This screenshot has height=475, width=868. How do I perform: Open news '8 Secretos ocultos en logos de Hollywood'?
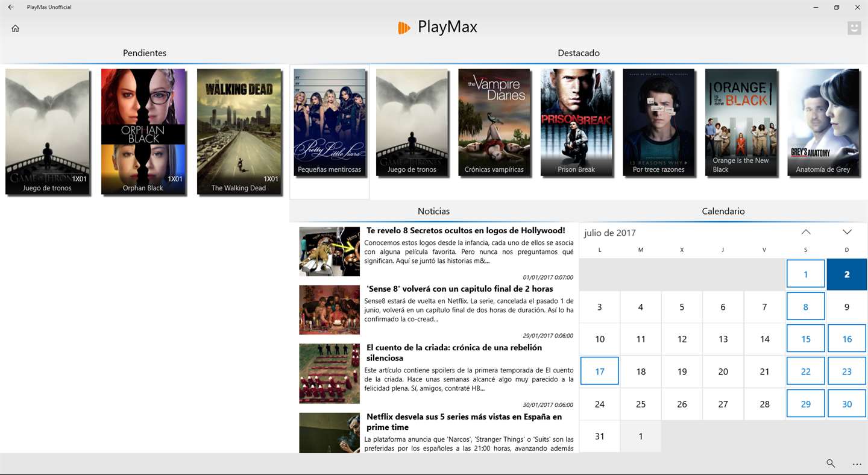(466, 230)
